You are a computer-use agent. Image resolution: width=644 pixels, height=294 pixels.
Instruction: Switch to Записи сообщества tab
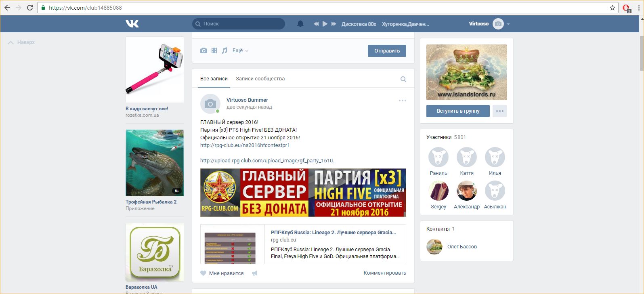click(x=260, y=79)
